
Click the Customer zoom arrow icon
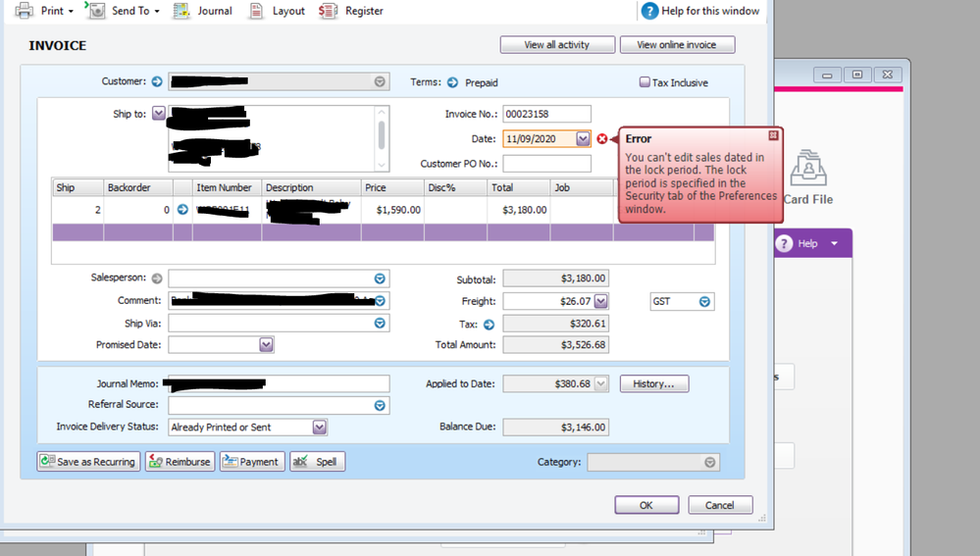tap(156, 81)
